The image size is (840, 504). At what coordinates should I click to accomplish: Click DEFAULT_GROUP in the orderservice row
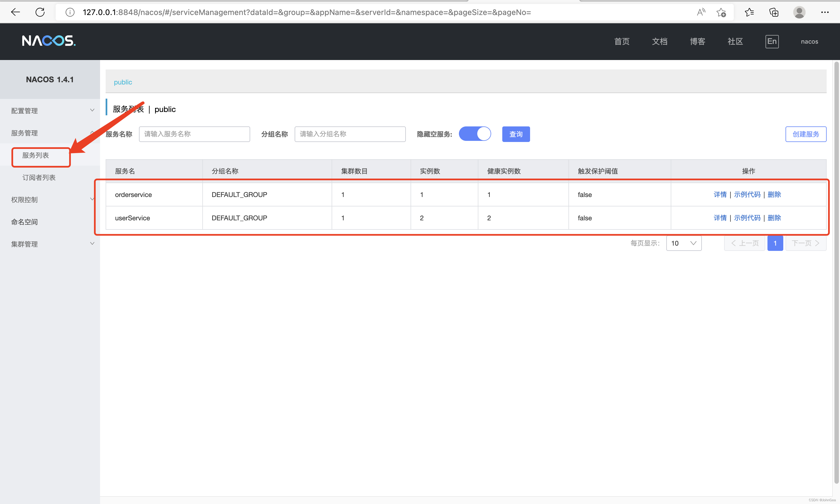239,194
